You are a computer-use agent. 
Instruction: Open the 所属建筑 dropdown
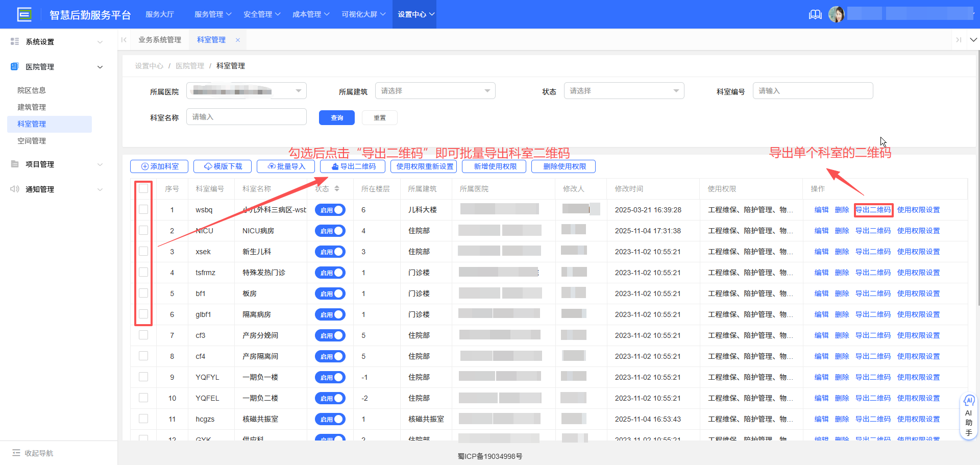(x=435, y=91)
